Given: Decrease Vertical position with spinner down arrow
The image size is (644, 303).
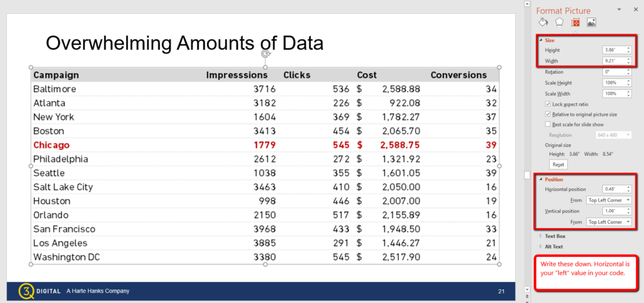Looking at the screenshot, I should pyautogui.click(x=628, y=213).
